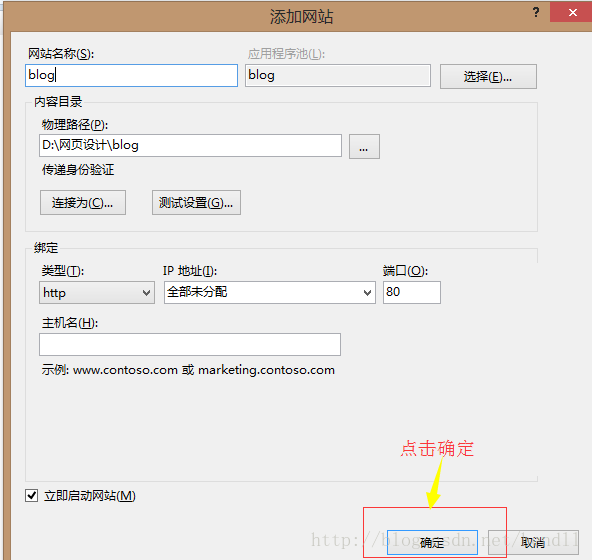Click the 添加网站 title bar text
Viewport: 592px width, 560px height.
[301, 17]
